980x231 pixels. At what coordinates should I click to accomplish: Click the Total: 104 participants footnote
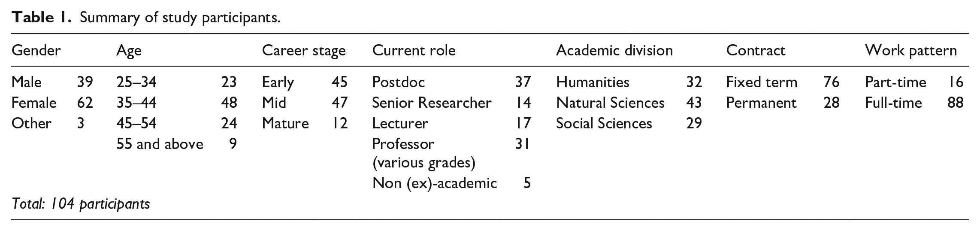pyautogui.click(x=81, y=204)
